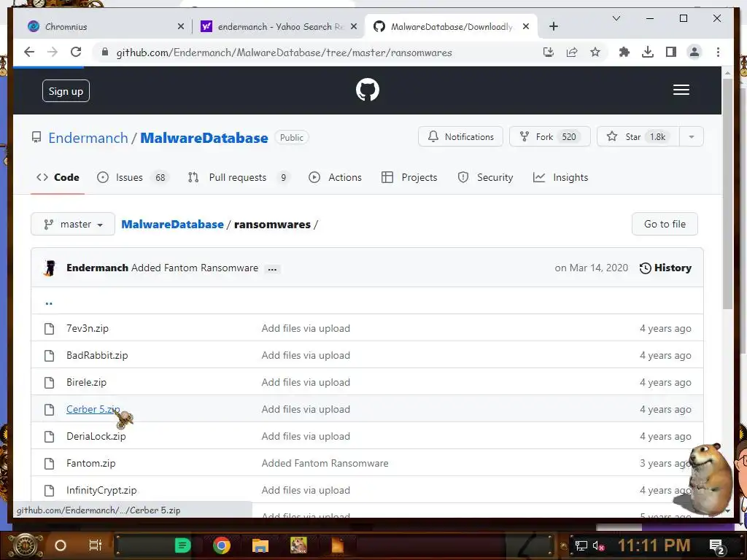Open the hamburger navigation menu
747x560 pixels.
pyautogui.click(x=681, y=90)
